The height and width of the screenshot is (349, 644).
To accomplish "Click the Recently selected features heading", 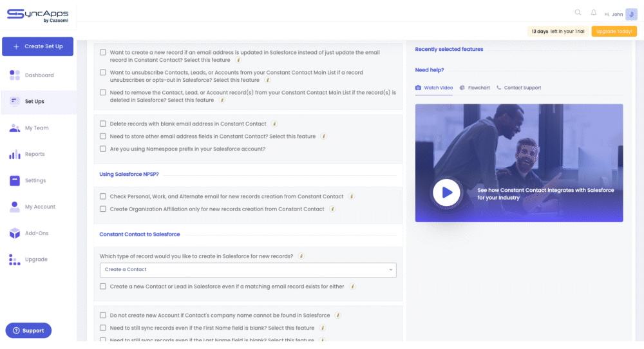I will [x=449, y=50].
